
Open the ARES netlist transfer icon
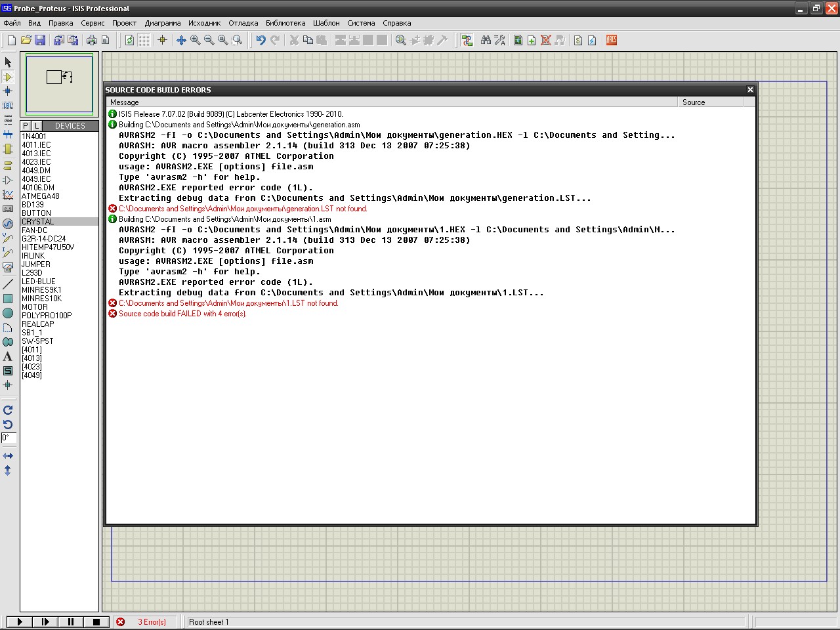612,41
